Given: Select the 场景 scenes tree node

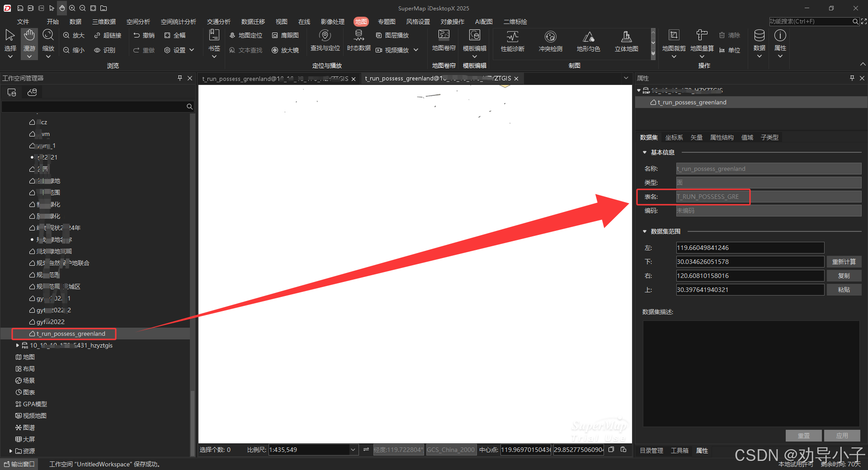Looking at the screenshot, I should tap(25, 381).
